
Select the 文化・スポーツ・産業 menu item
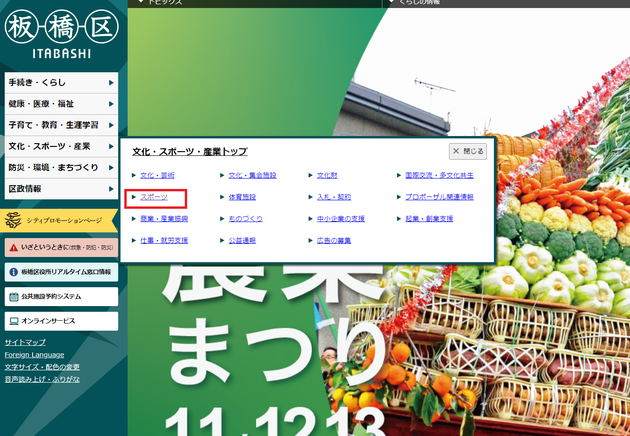(61, 146)
